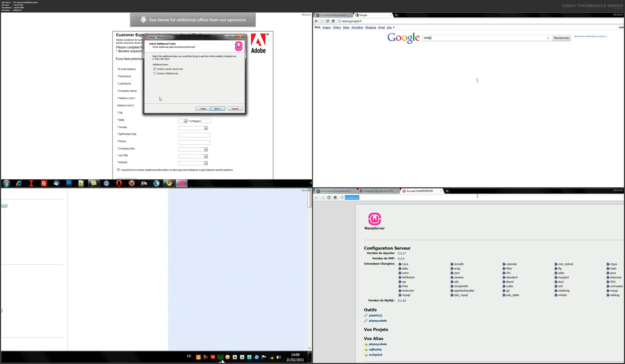Screen dimensions: 625x364
Task: Open Safari from the taskbar
Action: (106, 183)
